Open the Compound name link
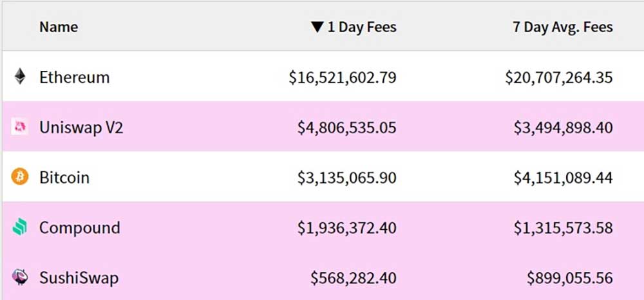644x300 pixels. pos(80,228)
